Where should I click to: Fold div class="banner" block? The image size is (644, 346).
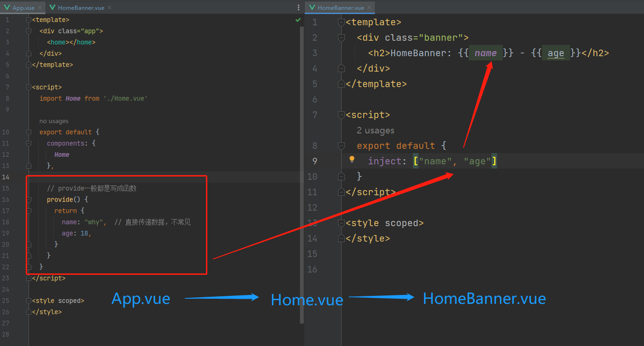click(342, 38)
